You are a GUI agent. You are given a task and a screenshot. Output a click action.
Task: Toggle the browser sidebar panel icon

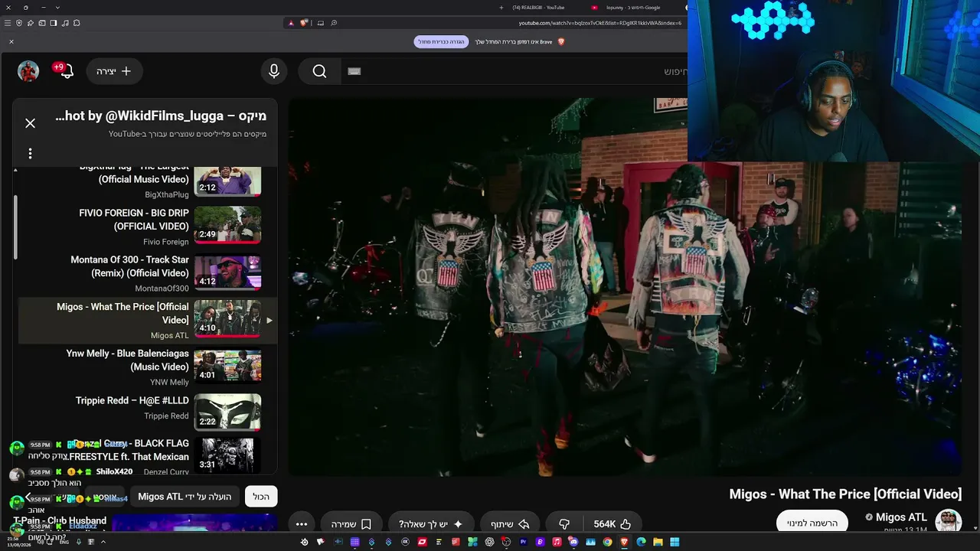coord(53,23)
